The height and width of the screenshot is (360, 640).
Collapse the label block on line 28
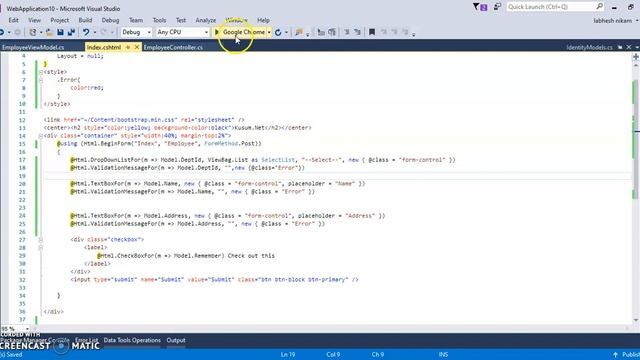tap(41, 248)
